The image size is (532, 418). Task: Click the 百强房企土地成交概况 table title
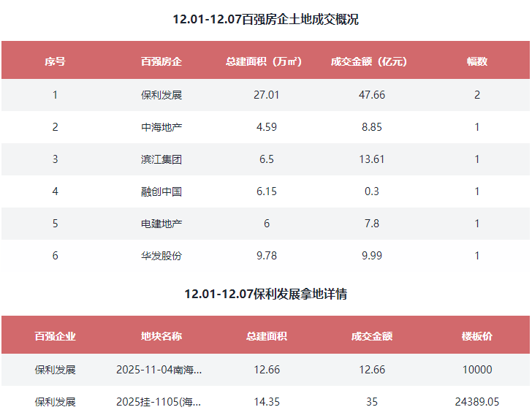[x=265, y=20]
